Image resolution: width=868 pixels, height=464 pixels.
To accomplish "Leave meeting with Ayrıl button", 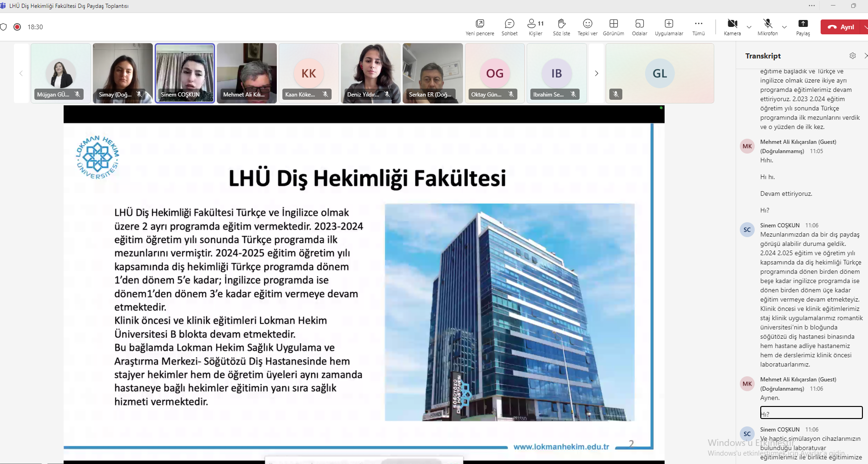I will click(x=841, y=27).
